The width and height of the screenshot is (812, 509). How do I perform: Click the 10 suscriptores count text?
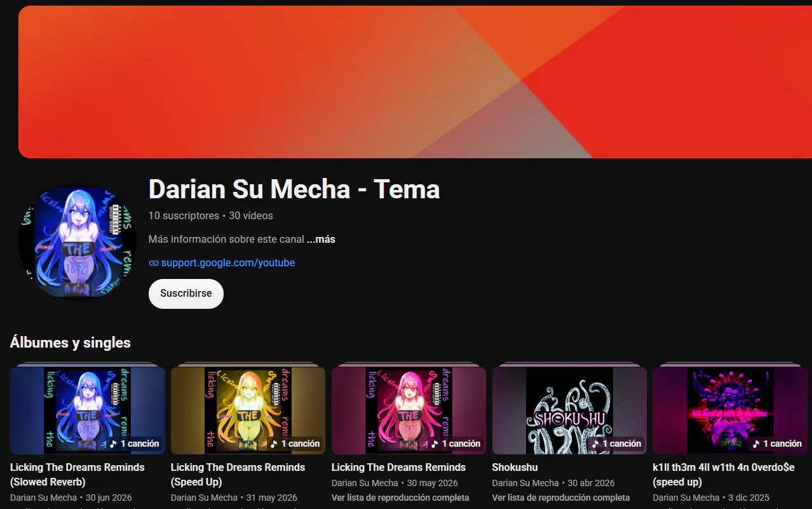(x=184, y=215)
